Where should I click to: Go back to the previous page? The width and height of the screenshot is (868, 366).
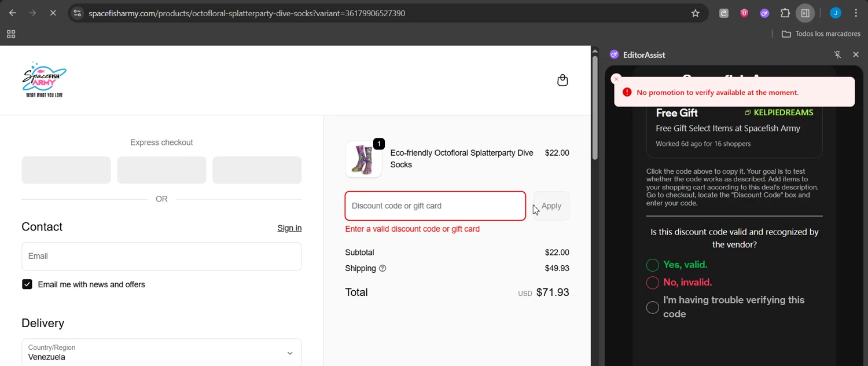[12, 13]
